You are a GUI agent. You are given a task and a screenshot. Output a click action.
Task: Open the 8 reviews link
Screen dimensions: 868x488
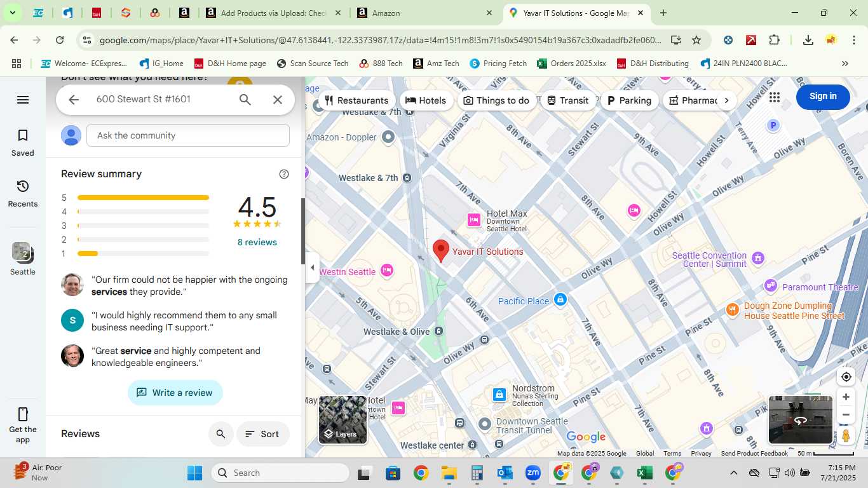pos(257,242)
